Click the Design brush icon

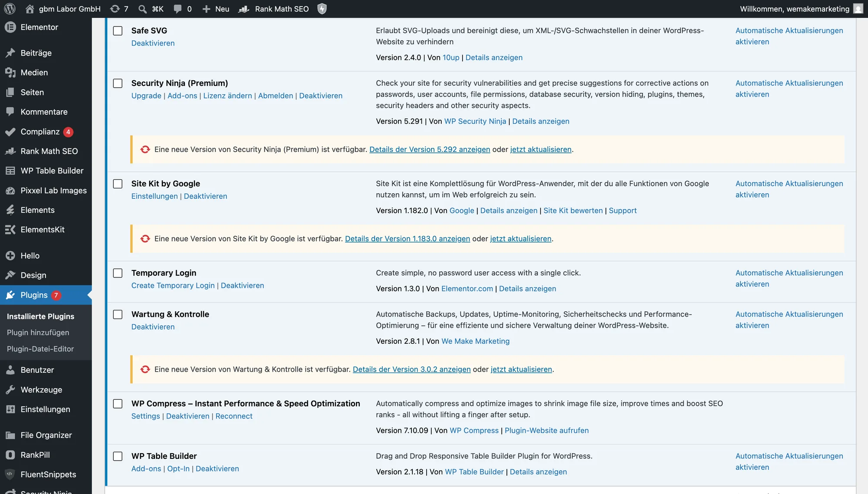pyautogui.click(x=10, y=275)
